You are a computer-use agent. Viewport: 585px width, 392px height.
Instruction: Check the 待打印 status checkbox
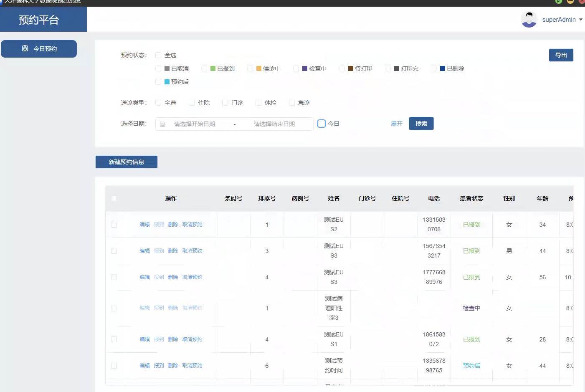(342, 68)
